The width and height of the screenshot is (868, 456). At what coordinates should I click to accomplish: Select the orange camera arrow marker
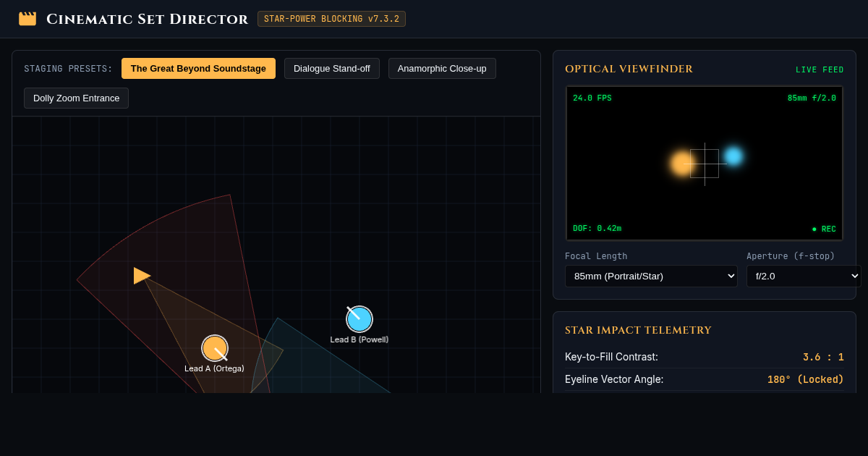click(142, 276)
